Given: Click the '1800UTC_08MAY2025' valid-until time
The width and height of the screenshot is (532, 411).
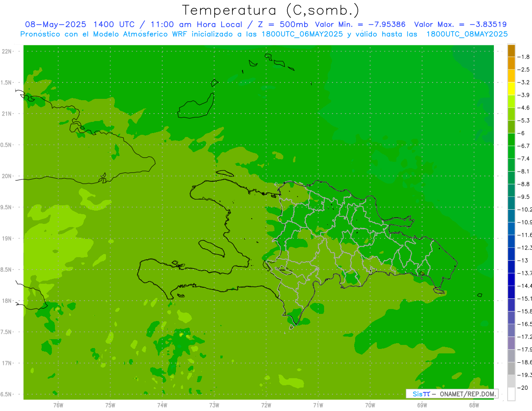Looking at the screenshot, I should (467, 34).
